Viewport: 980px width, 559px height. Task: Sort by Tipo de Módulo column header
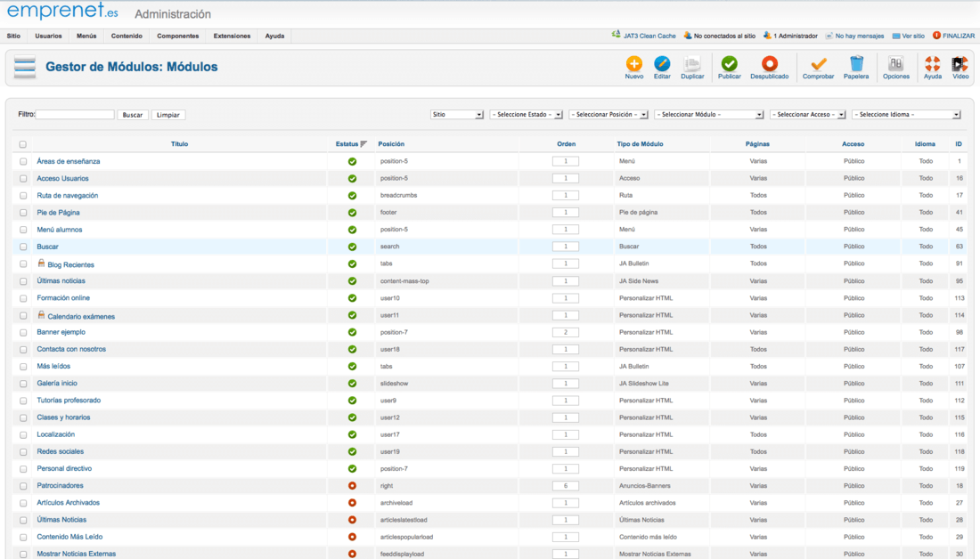[640, 144]
